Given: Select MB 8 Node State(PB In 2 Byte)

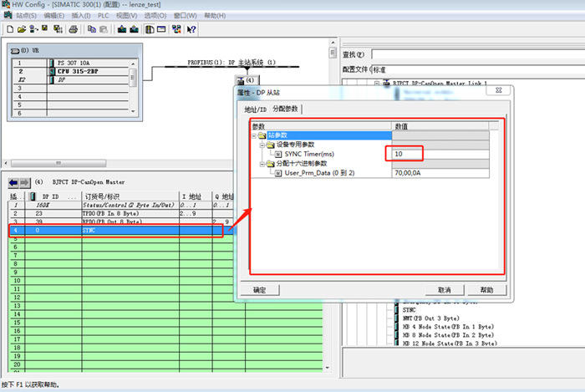Looking at the screenshot, I should click(448, 335).
